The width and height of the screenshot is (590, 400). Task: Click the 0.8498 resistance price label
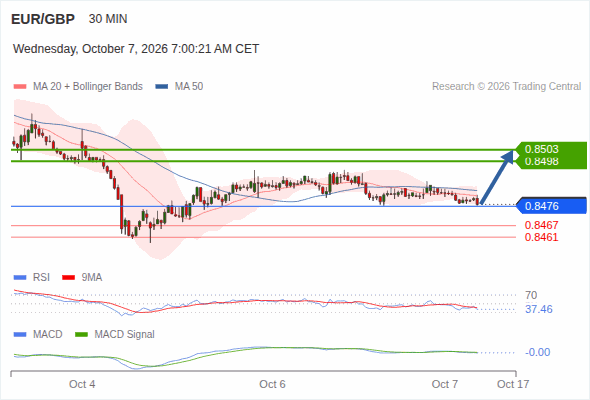(x=541, y=161)
